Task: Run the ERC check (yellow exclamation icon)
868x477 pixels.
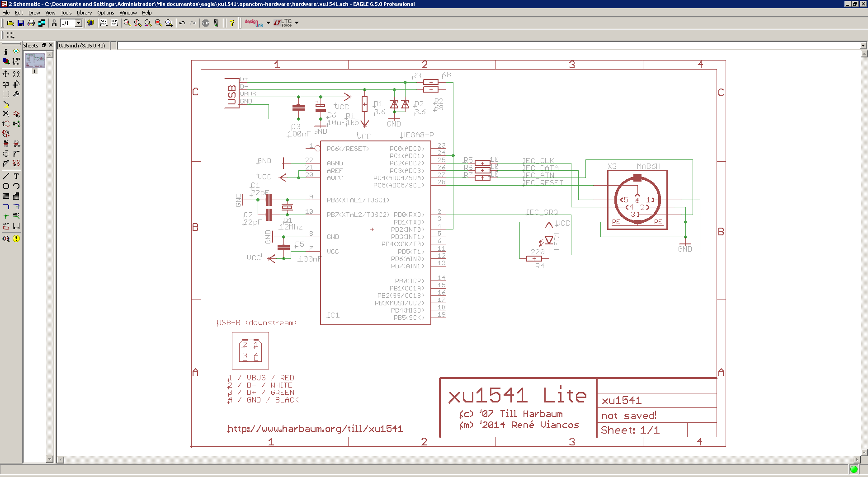Action: coord(16,238)
